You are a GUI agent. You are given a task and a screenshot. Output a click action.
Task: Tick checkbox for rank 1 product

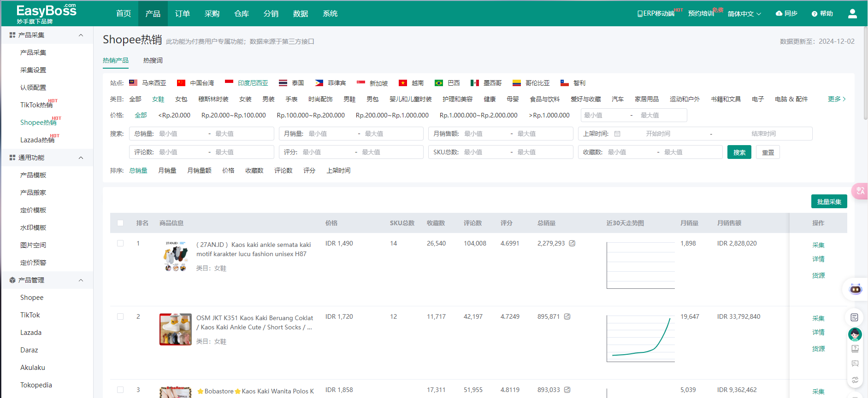120,243
